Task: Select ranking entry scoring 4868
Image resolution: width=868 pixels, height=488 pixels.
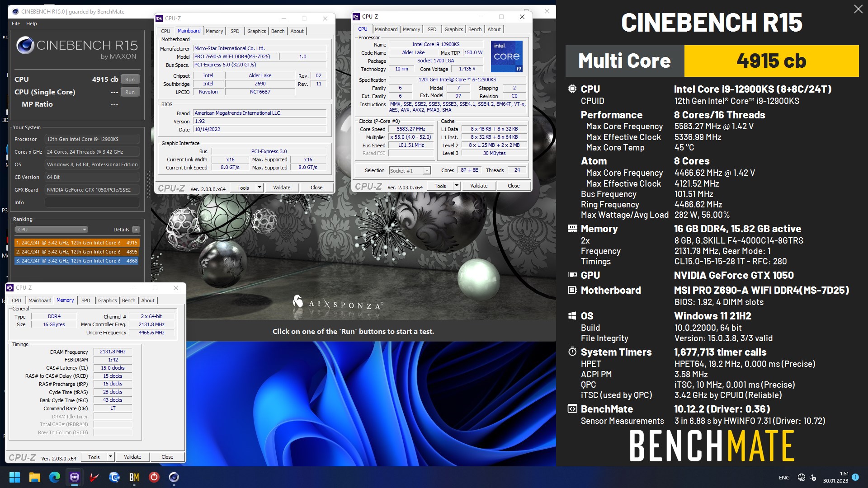Action: click(77, 261)
